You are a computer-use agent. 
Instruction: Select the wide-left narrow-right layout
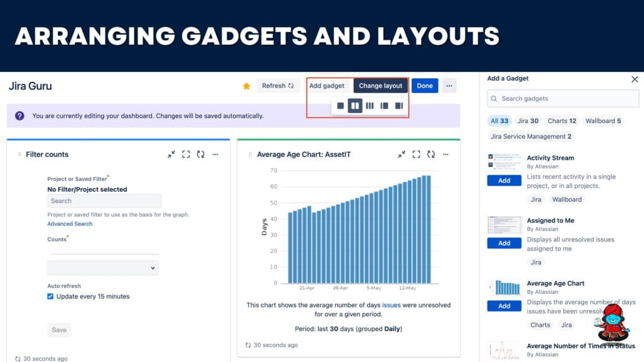(x=399, y=106)
